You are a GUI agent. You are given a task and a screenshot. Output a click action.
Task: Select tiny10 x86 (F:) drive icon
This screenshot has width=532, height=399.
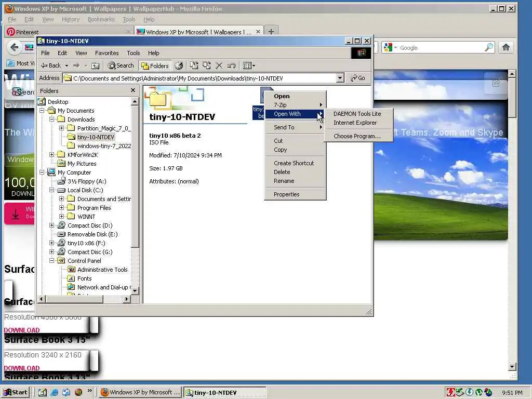(61, 243)
